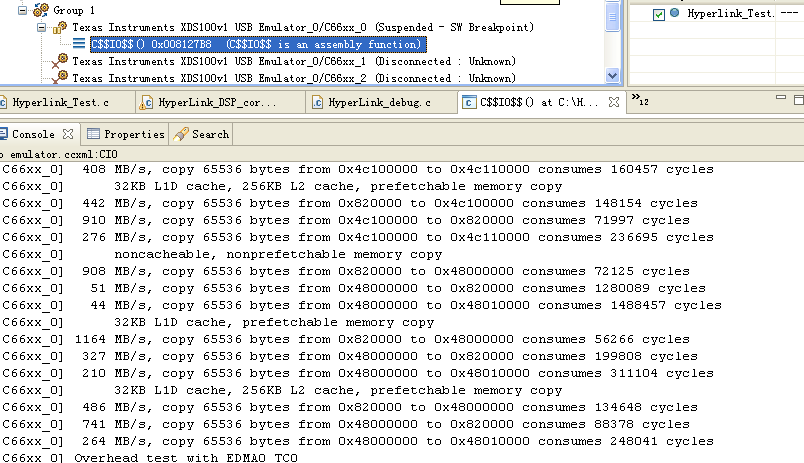Click the 1164 MB/s console line
804x463 pixels.
point(346,339)
